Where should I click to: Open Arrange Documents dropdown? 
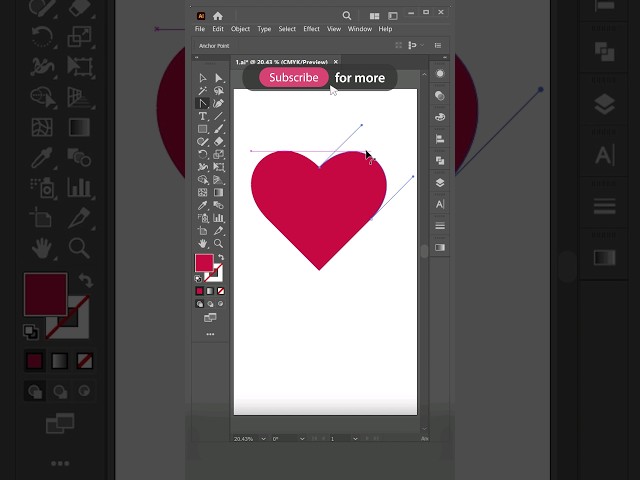374,16
